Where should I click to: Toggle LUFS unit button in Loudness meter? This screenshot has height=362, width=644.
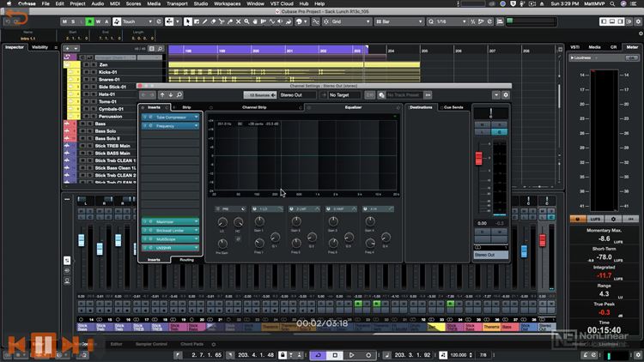pos(596,219)
